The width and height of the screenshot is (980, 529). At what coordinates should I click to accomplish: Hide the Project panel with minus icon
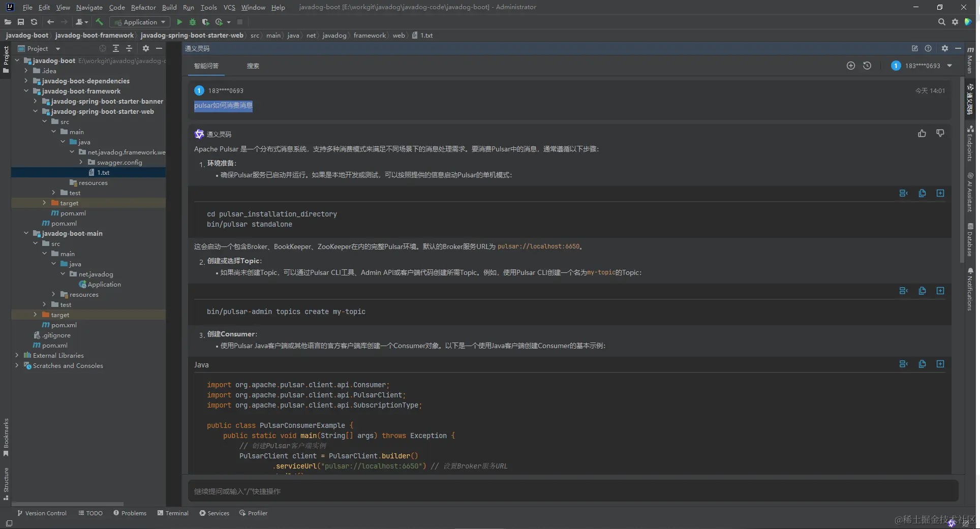coord(159,48)
